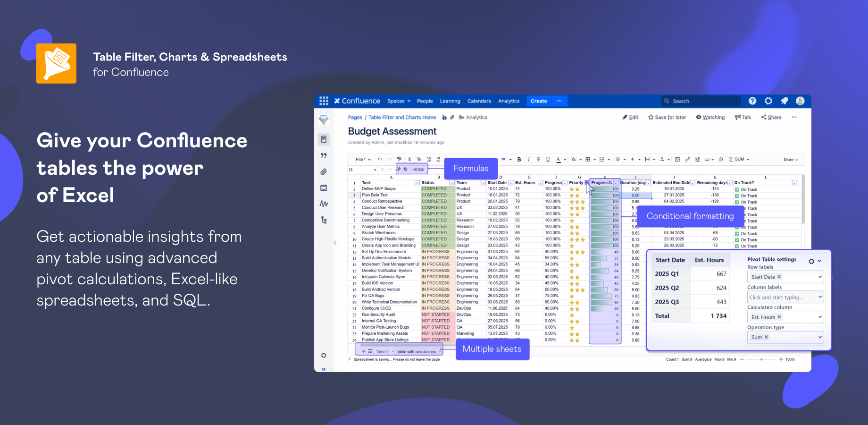Open Table Filter and Charts Home breadcrumb
868x425 pixels.
pos(402,118)
